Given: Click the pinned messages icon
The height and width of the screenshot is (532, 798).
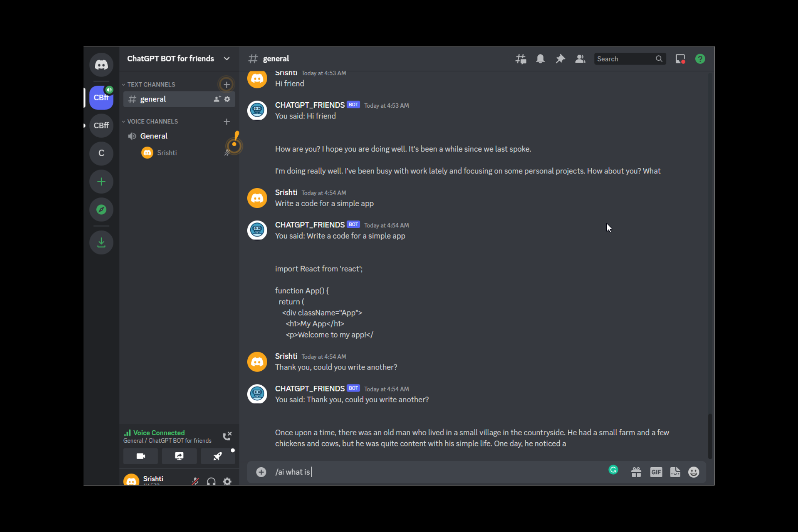Looking at the screenshot, I should coord(560,59).
